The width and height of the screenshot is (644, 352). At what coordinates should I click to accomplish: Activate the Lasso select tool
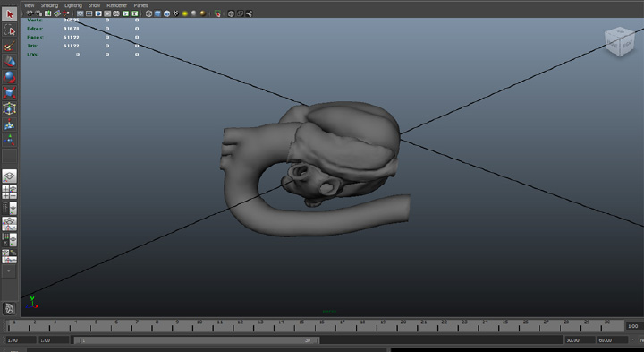(10, 30)
